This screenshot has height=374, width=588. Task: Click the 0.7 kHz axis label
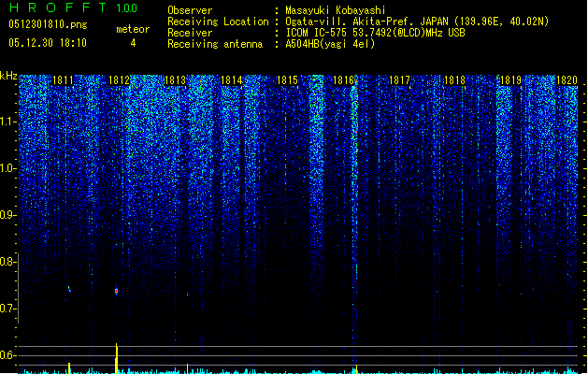pos(8,309)
